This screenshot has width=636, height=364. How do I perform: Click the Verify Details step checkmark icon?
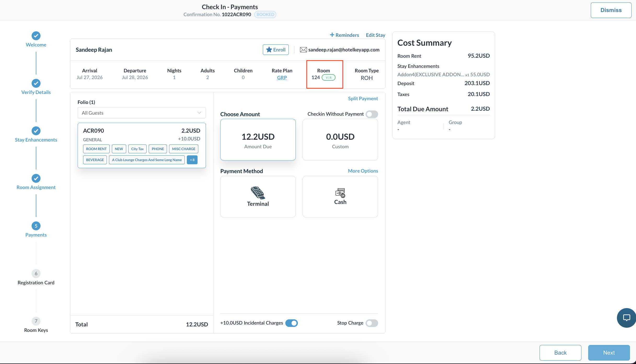pyautogui.click(x=36, y=83)
